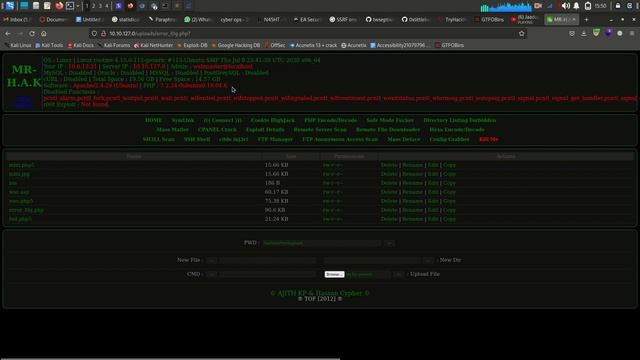Click the green shield extension icon
640x360 pixels.
coord(596,33)
